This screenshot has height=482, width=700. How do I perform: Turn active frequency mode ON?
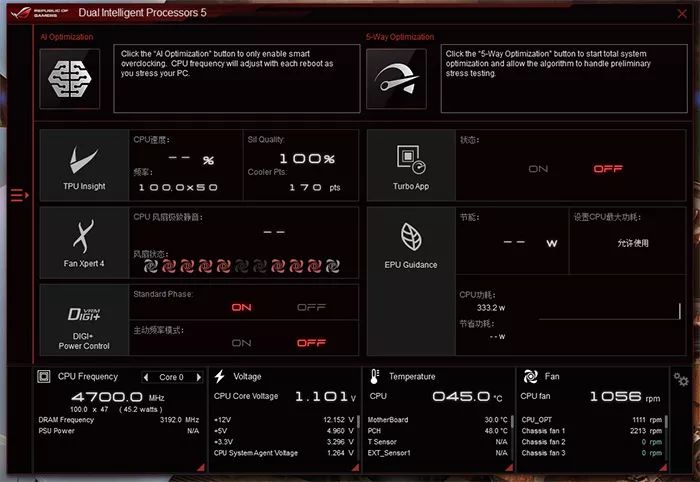[242, 343]
